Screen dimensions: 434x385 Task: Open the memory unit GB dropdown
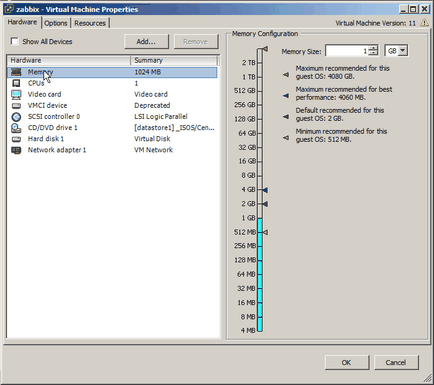pos(403,51)
